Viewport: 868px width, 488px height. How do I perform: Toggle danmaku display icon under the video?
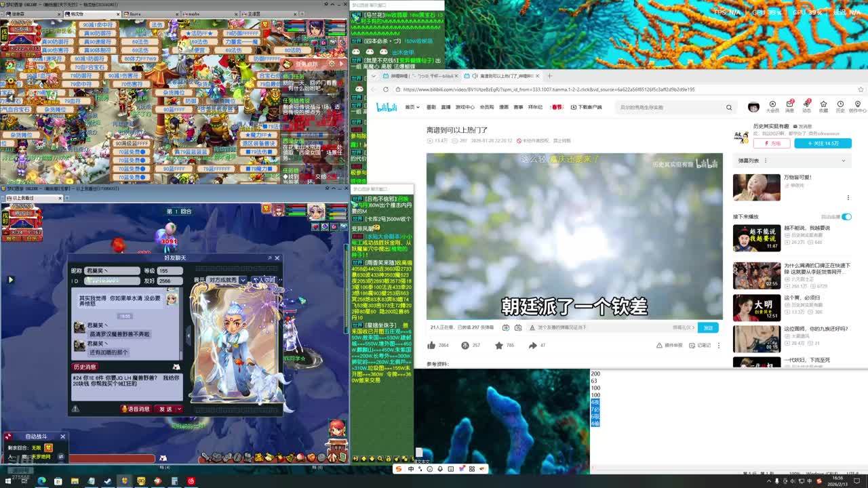(x=506, y=327)
